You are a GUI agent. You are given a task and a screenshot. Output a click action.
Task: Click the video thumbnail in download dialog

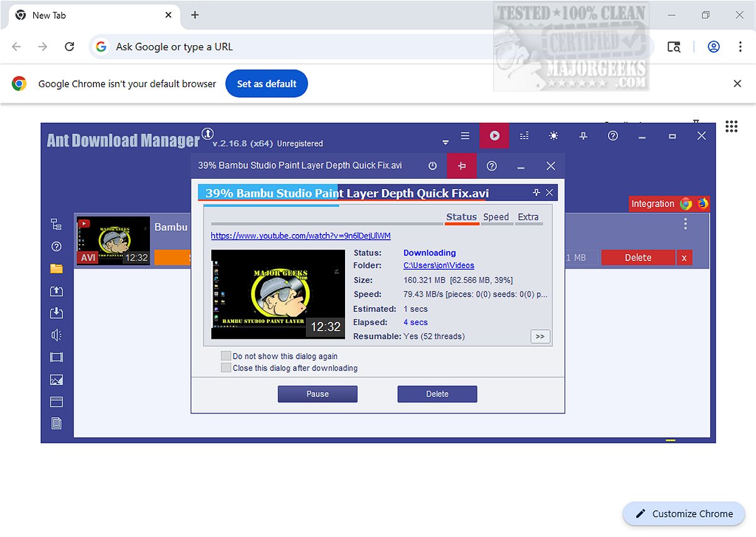pos(278,294)
